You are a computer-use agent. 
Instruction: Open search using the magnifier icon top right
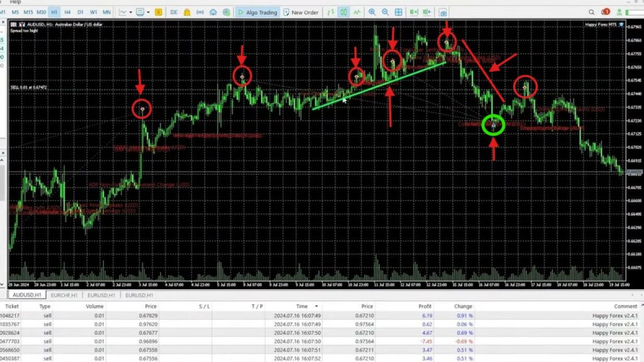(592, 11)
